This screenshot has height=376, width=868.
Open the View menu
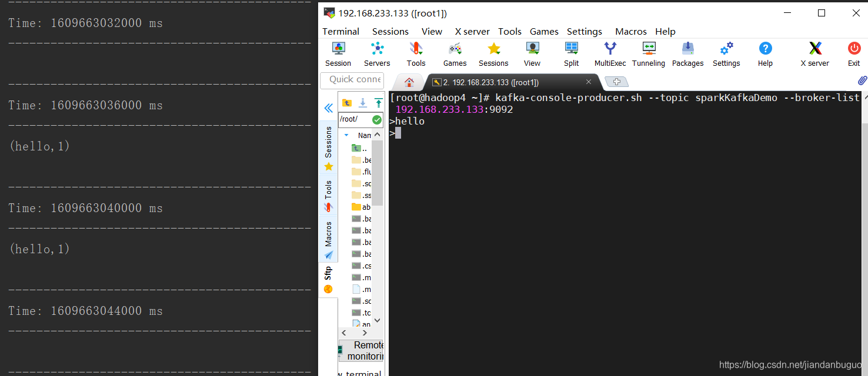432,32
